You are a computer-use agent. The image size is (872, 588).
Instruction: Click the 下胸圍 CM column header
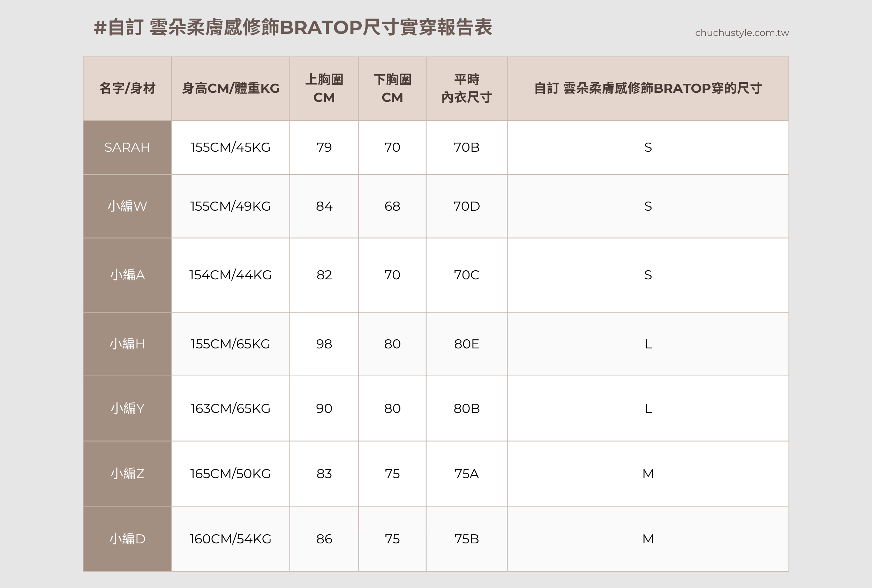[x=392, y=89]
